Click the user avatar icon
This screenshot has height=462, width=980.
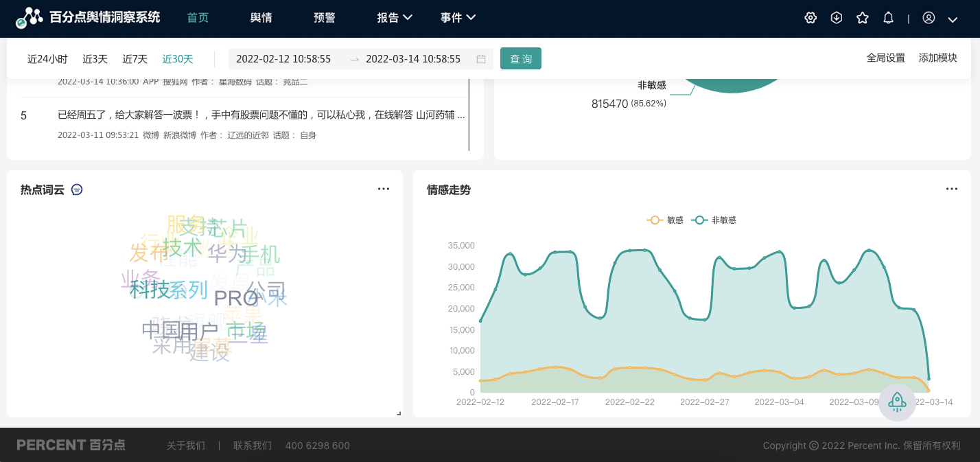pos(929,18)
